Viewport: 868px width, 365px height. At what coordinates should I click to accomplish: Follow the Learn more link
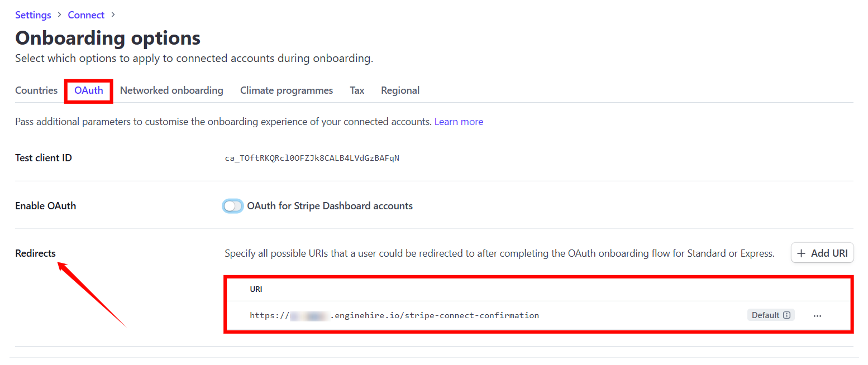point(459,122)
